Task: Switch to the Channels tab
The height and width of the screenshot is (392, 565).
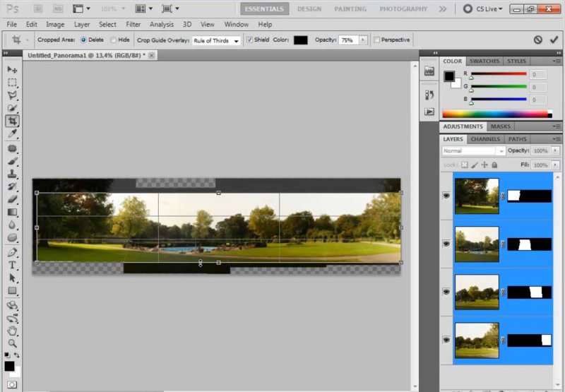Action: (485, 139)
